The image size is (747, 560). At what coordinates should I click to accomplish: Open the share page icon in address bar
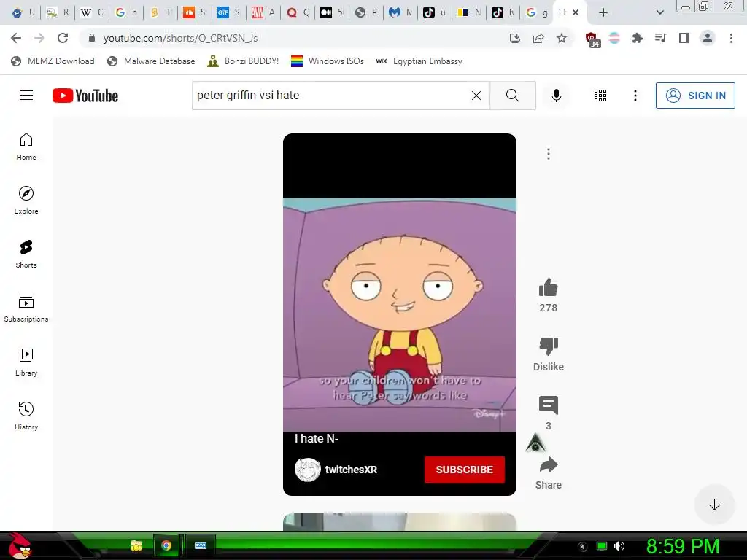(538, 38)
